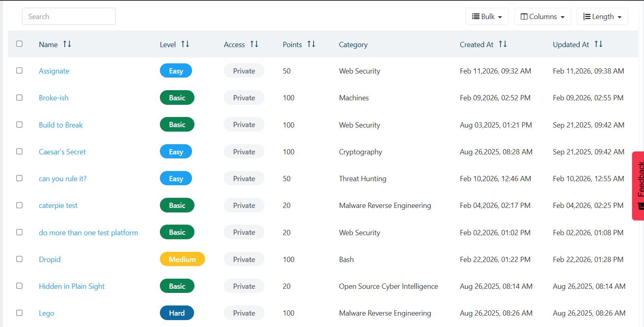This screenshot has height=327, width=644.
Task: Sort by Created At arrows icon
Action: coord(503,44)
